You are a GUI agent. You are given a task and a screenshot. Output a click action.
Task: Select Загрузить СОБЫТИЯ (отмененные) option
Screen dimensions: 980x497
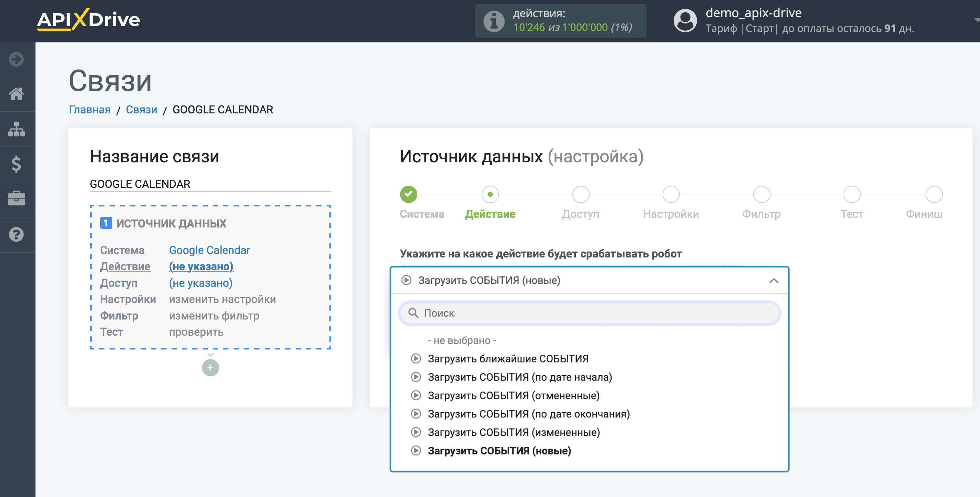513,395
